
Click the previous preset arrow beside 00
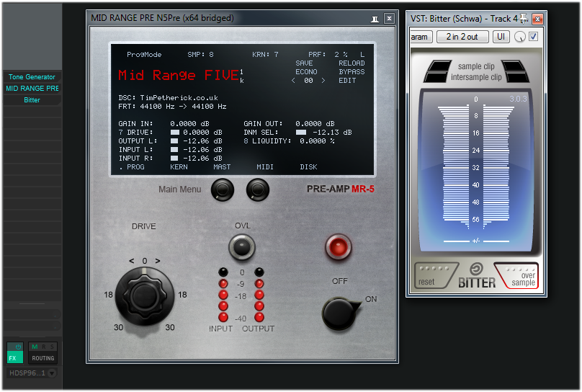coord(293,80)
